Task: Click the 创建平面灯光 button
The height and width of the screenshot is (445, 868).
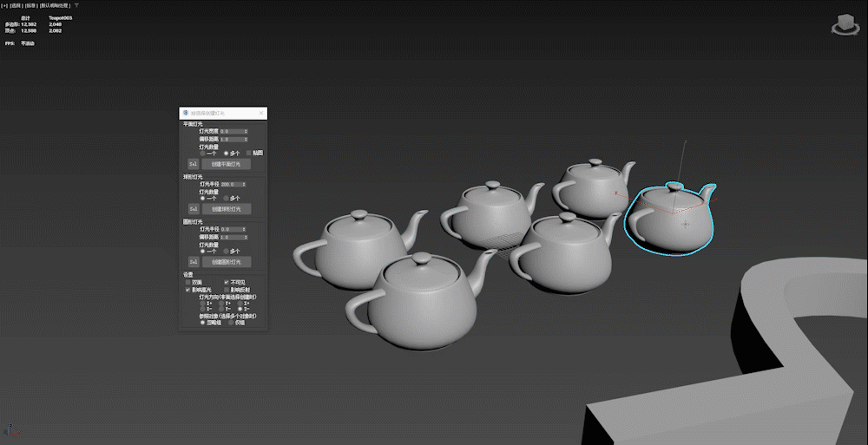Action: (226, 165)
